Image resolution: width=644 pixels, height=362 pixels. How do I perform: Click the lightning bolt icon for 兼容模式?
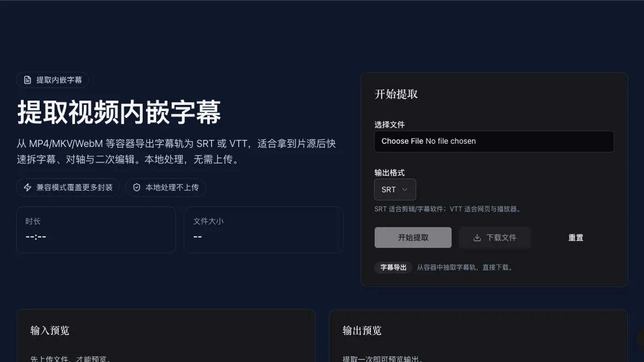[27, 187]
